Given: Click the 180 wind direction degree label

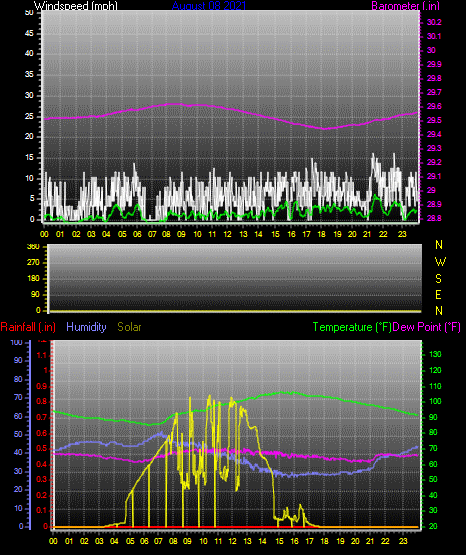Looking at the screenshot, I should (34, 279).
